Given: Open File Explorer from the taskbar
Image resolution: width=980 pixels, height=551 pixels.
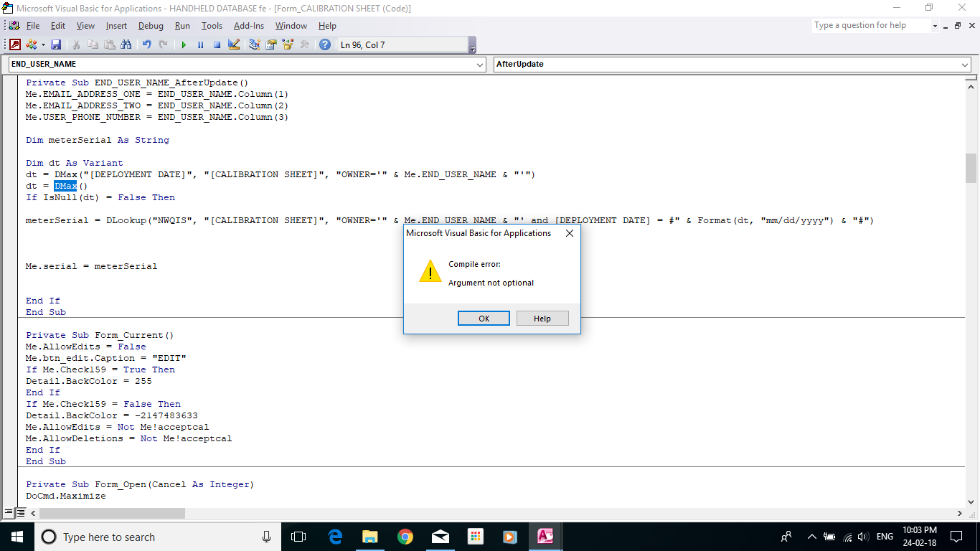Looking at the screenshot, I should [x=370, y=537].
